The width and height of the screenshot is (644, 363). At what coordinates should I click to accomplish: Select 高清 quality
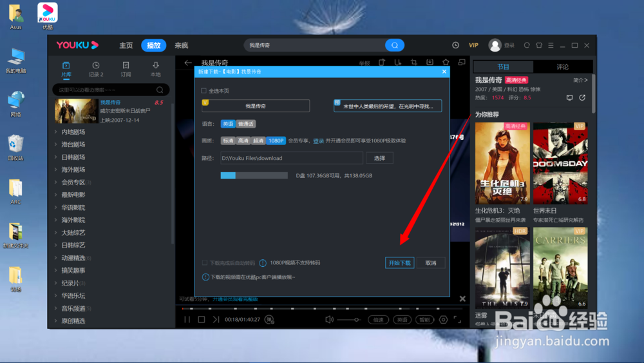(243, 141)
